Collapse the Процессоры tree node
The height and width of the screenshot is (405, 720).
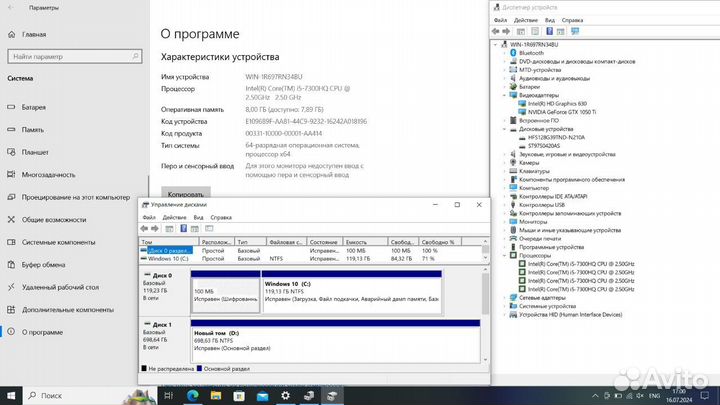pyautogui.click(x=503, y=255)
